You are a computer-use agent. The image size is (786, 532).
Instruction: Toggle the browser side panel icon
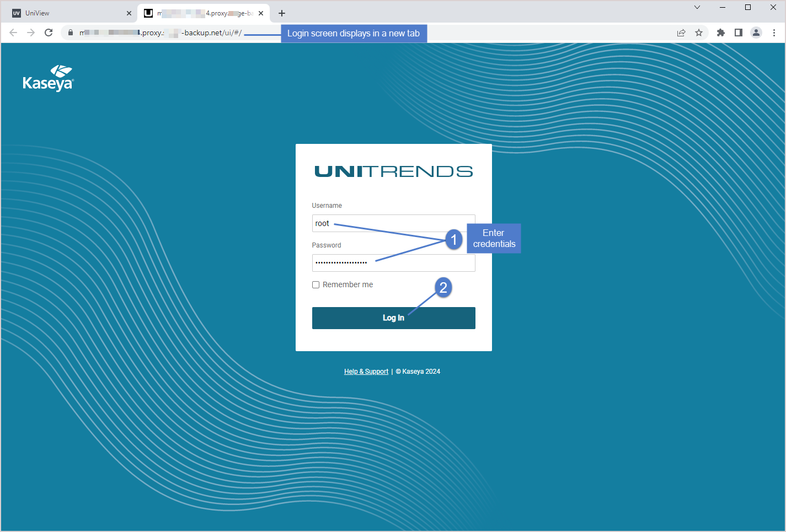point(739,33)
